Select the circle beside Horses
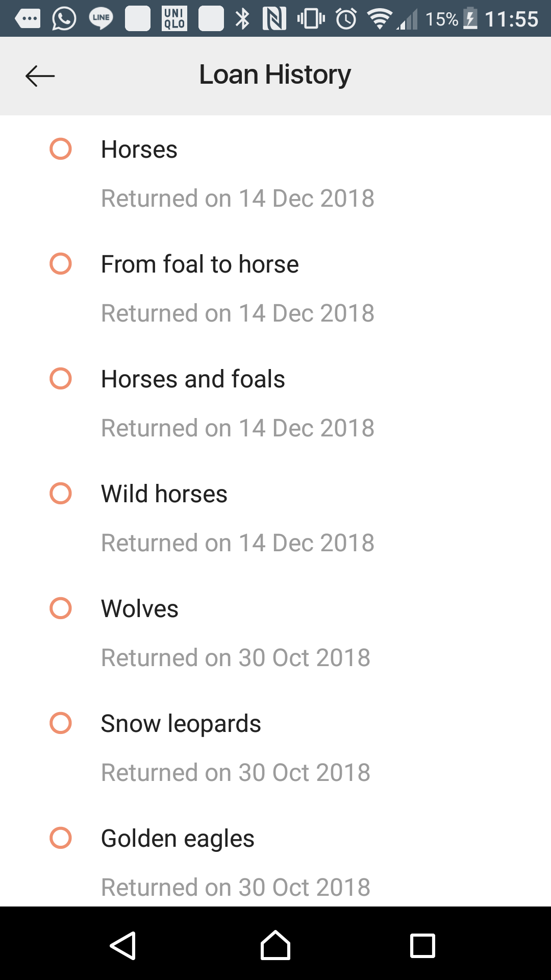 coord(61,149)
